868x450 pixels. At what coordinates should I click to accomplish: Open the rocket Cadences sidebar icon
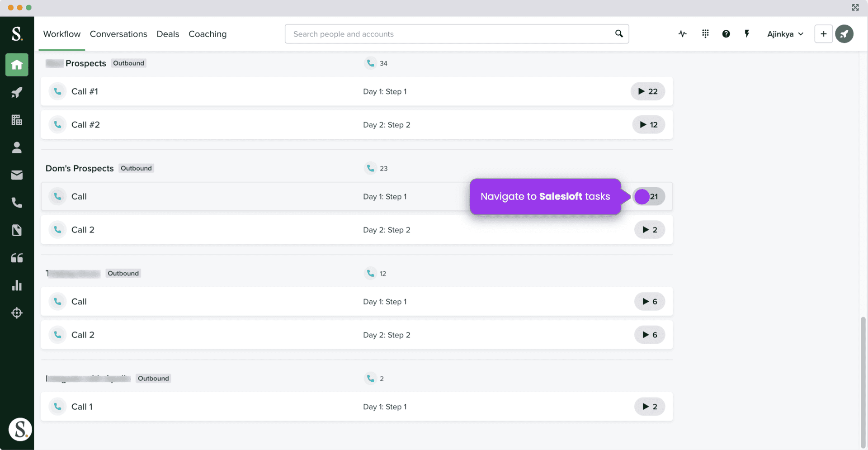[17, 93]
